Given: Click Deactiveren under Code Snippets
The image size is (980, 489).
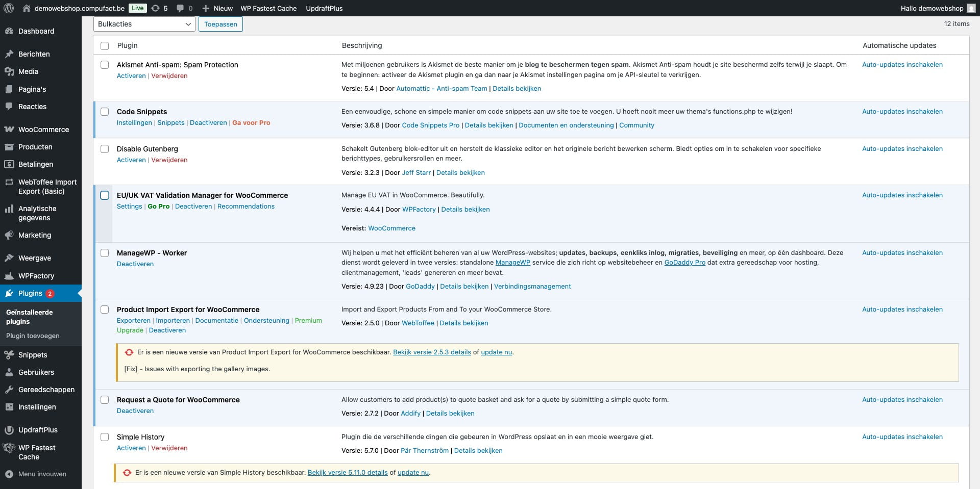Looking at the screenshot, I should coord(208,122).
